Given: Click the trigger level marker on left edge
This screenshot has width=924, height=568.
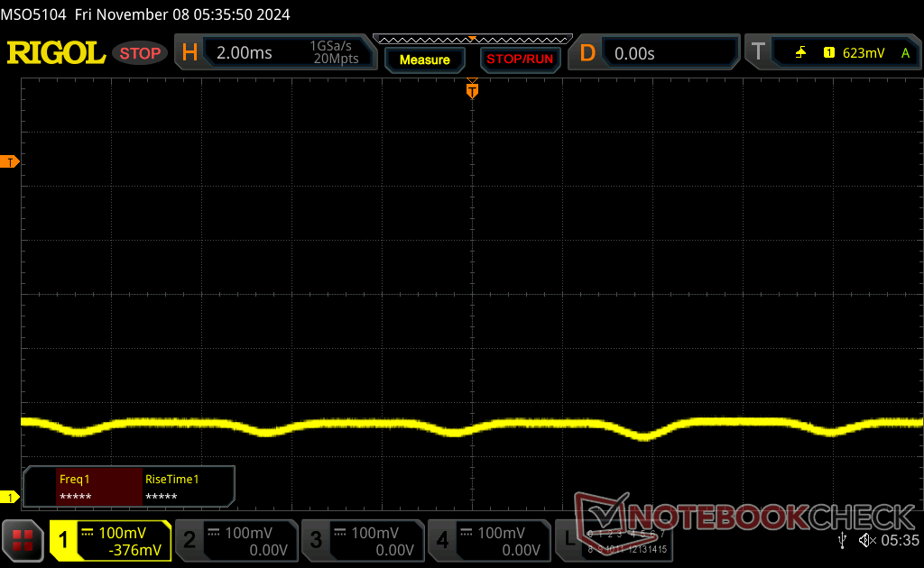Looking at the screenshot, I should pos(11,161).
